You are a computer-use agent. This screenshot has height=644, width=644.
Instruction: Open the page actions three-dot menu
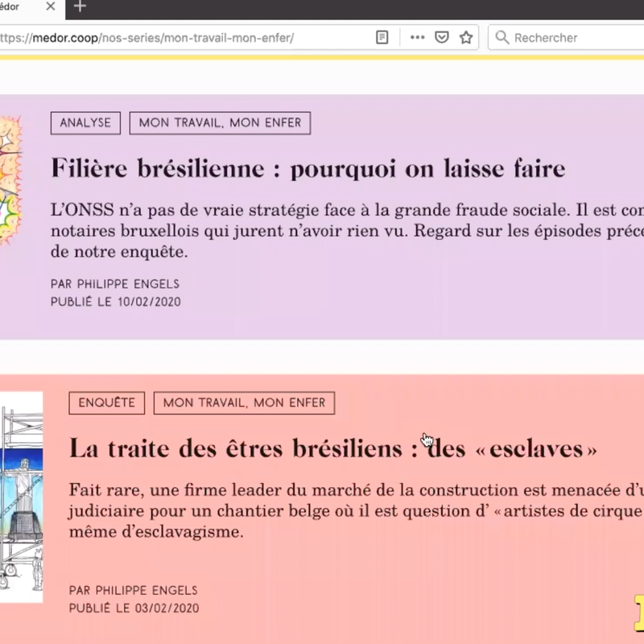click(x=417, y=37)
